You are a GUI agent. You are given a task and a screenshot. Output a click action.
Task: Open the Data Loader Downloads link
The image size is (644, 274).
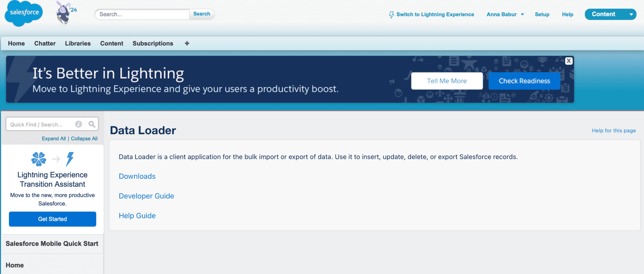pyautogui.click(x=137, y=176)
